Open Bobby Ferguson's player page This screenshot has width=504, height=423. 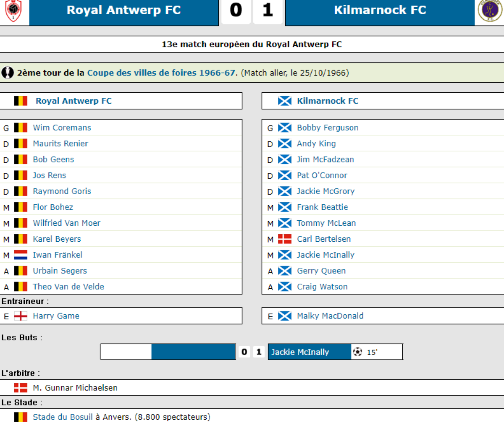pos(328,128)
